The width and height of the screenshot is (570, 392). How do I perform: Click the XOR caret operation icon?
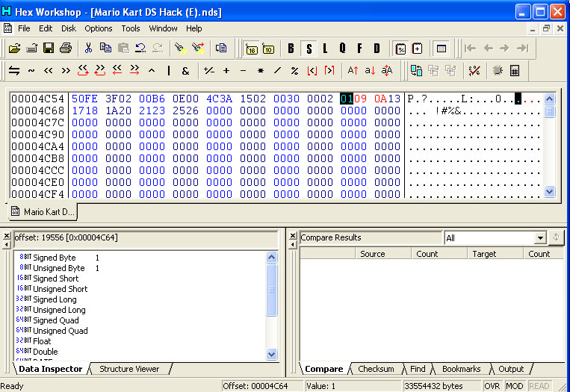152,70
